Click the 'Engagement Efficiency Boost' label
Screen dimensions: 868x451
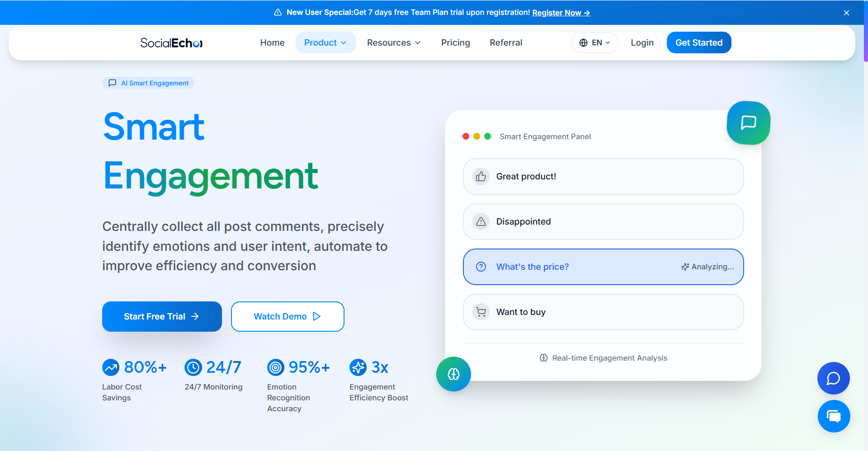(379, 392)
